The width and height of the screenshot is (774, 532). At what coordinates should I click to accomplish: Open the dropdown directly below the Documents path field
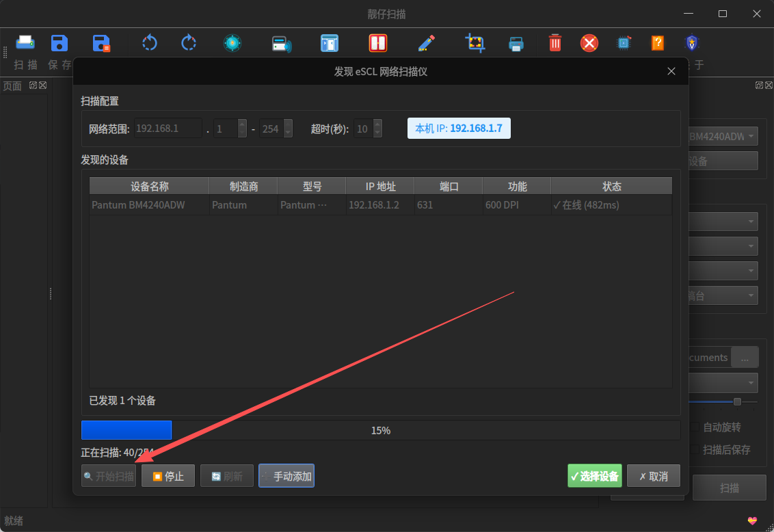point(723,383)
